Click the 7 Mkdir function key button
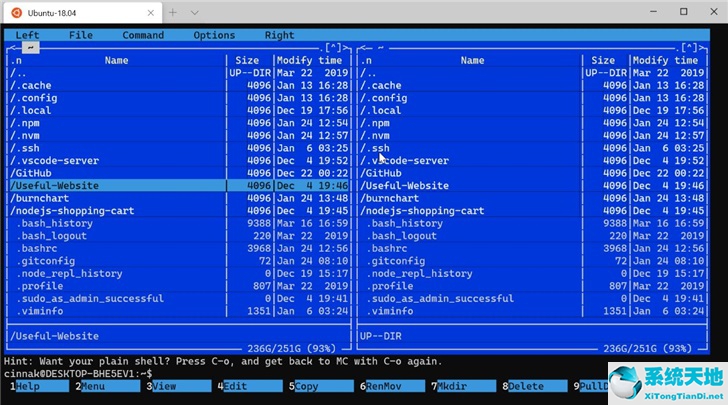 pyautogui.click(x=463, y=386)
